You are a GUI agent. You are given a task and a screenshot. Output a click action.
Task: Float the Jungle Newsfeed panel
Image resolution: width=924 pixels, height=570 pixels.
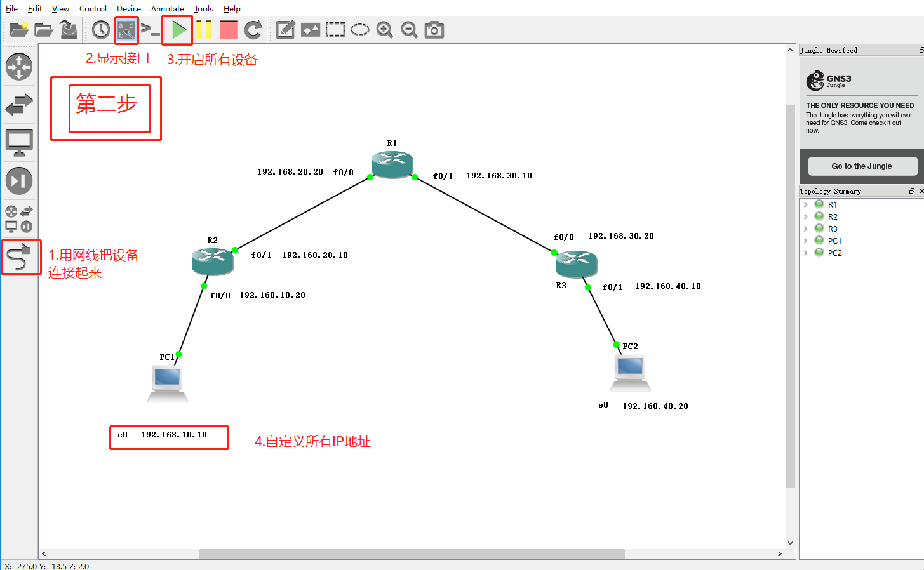pyautogui.click(x=921, y=50)
